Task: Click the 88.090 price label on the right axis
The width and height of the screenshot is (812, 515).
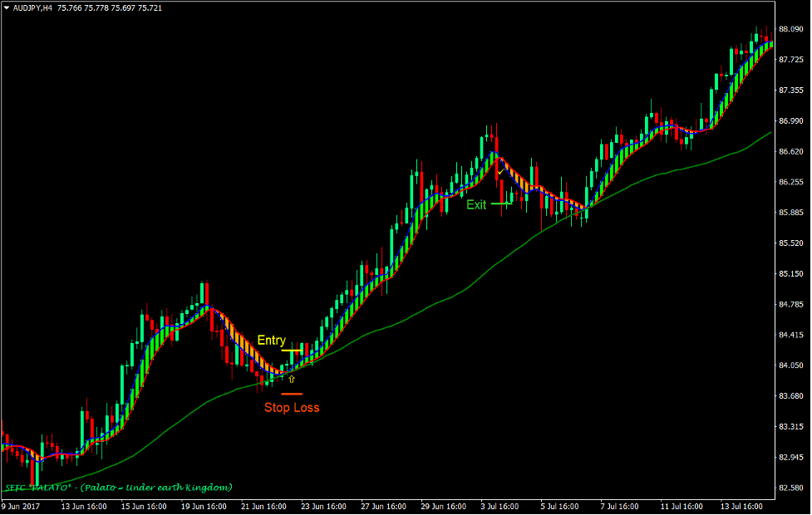Action: coord(790,27)
